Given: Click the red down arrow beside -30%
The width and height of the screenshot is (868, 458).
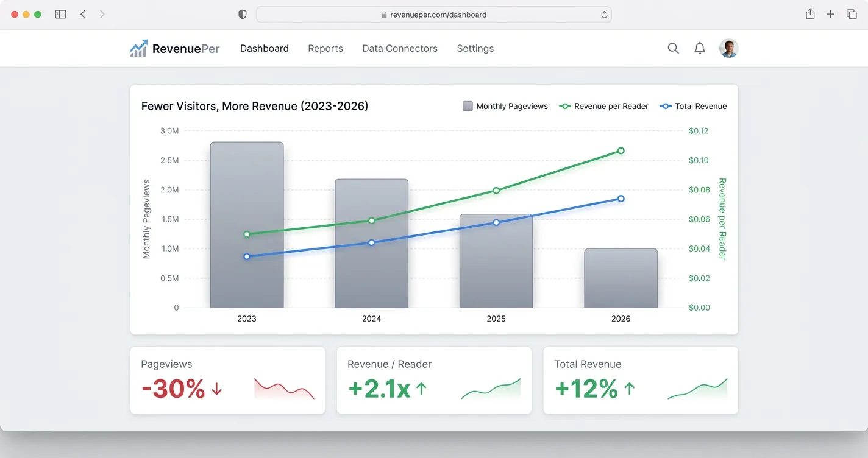Looking at the screenshot, I should 216,389.
